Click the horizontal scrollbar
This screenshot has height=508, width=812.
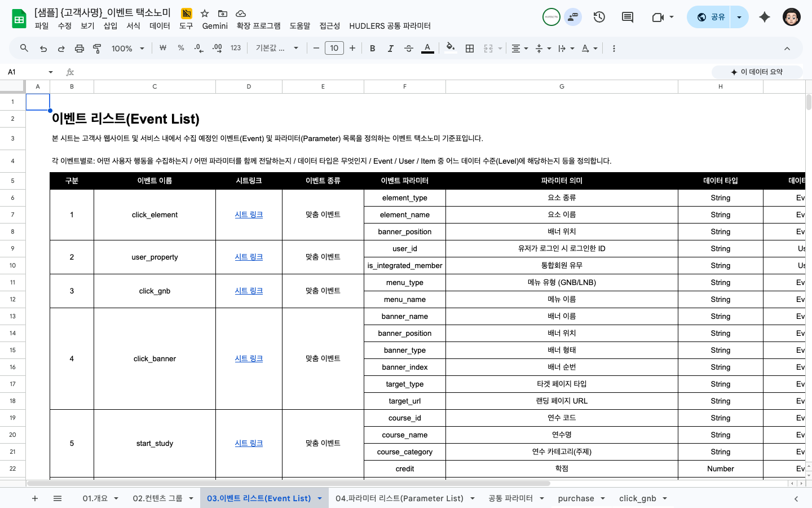click(x=288, y=483)
